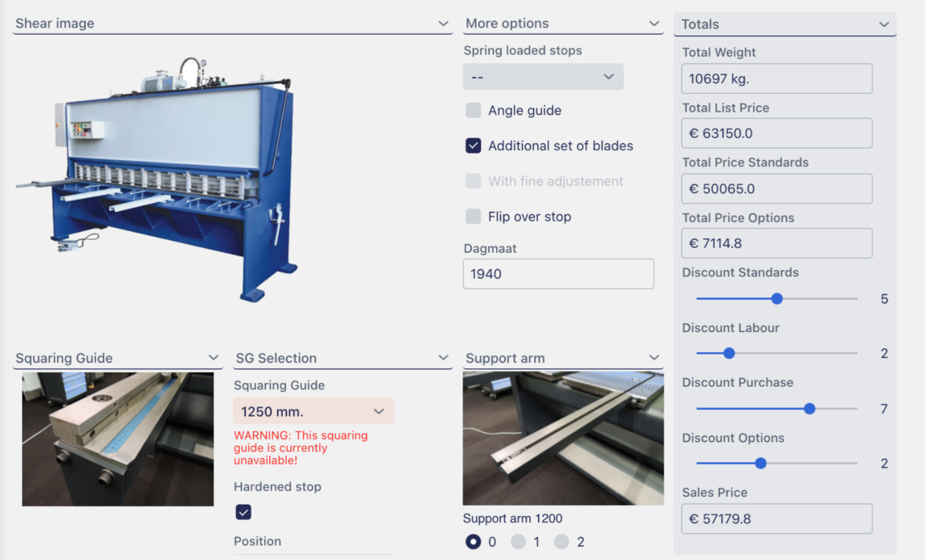Enable the Flip over stop checkbox
925x560 pixels.
[x=473, y=216]
